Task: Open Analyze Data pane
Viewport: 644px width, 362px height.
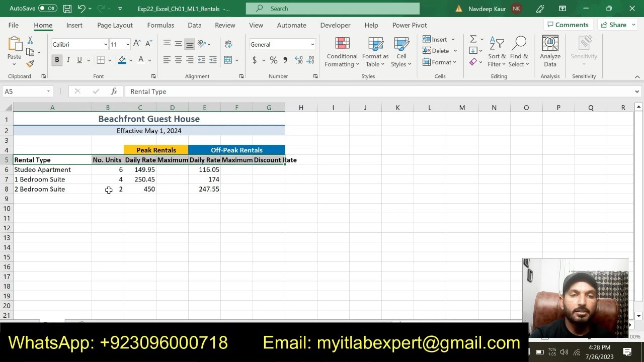Action: tap(550, 51)
